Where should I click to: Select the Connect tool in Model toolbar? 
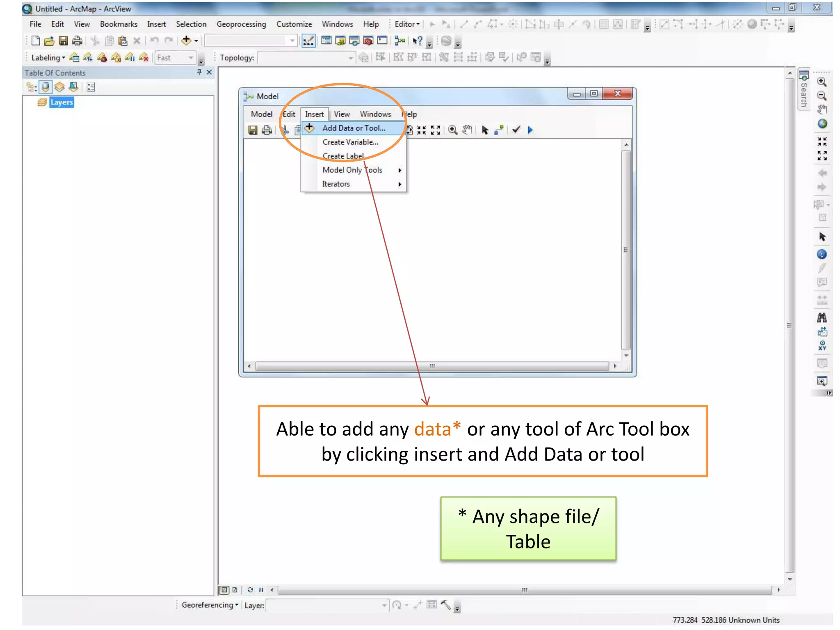click(499, 130)
